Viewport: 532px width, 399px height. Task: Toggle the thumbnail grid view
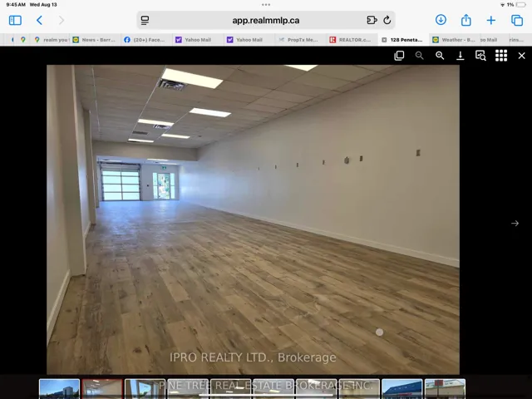tap(501, 56)
